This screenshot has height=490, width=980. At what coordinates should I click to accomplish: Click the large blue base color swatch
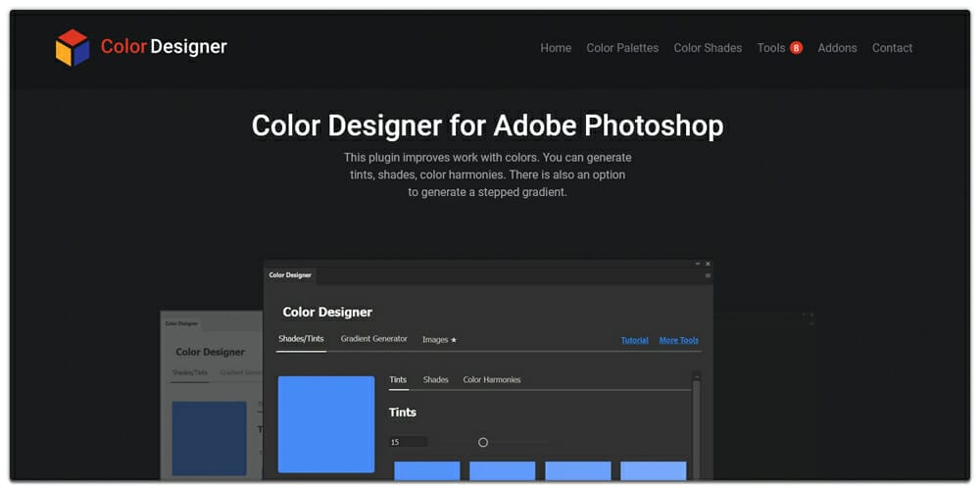[326, 424]
